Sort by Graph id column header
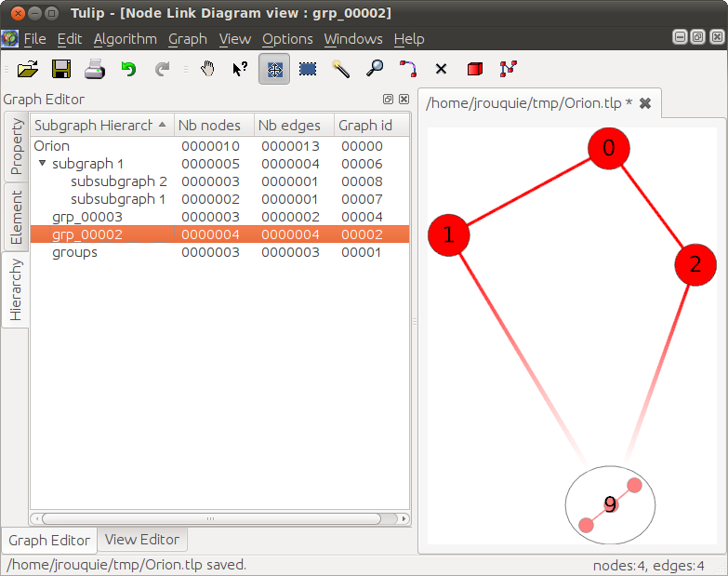The height and width of the screenshot is (576, 728). 371,125
